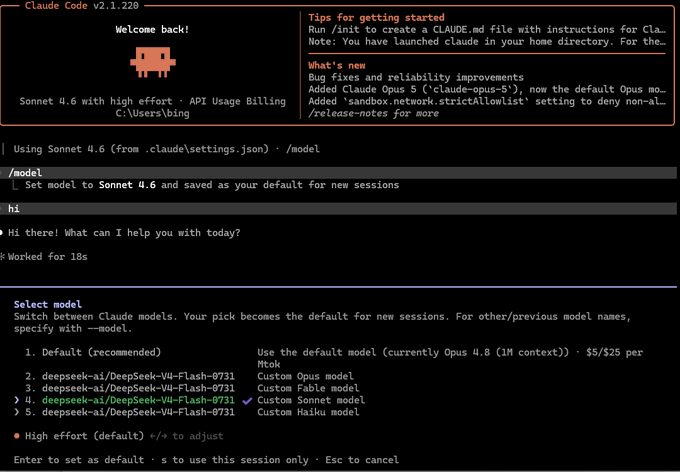Click the hi user message line
This screenshot has height=472, width=680.
[338, 209]
